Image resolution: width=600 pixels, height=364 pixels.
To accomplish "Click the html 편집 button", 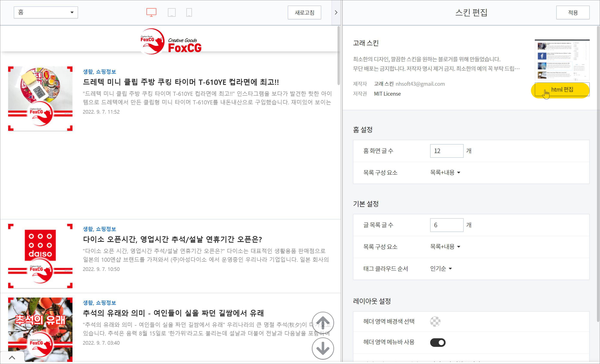I will 562,90.
